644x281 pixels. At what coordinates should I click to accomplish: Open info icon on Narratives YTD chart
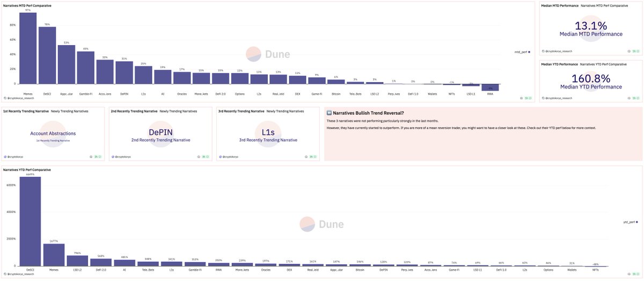(x=629, y=273)
